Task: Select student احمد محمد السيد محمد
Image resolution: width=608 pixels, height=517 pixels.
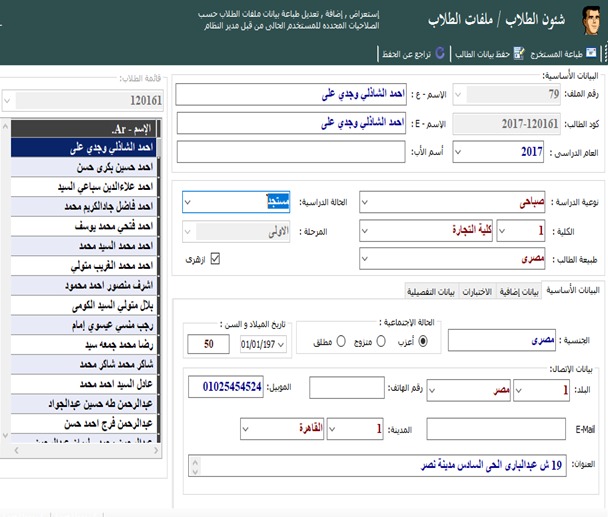Action: [84, 246]
